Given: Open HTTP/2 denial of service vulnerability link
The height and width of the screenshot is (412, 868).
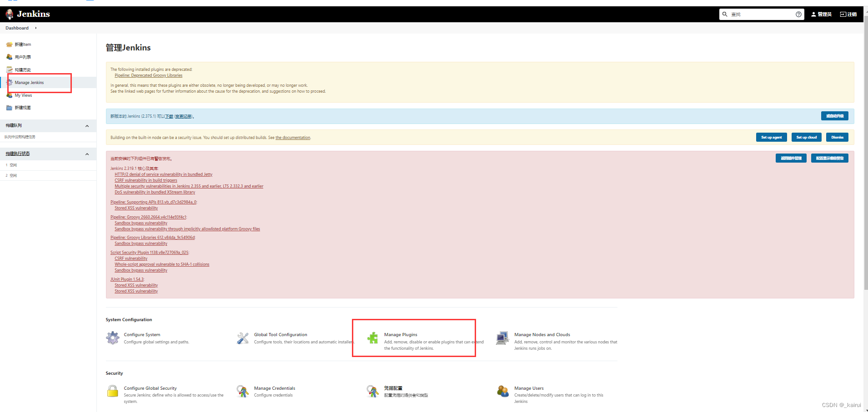Looking at the screenshot, I should coord(163,174).
